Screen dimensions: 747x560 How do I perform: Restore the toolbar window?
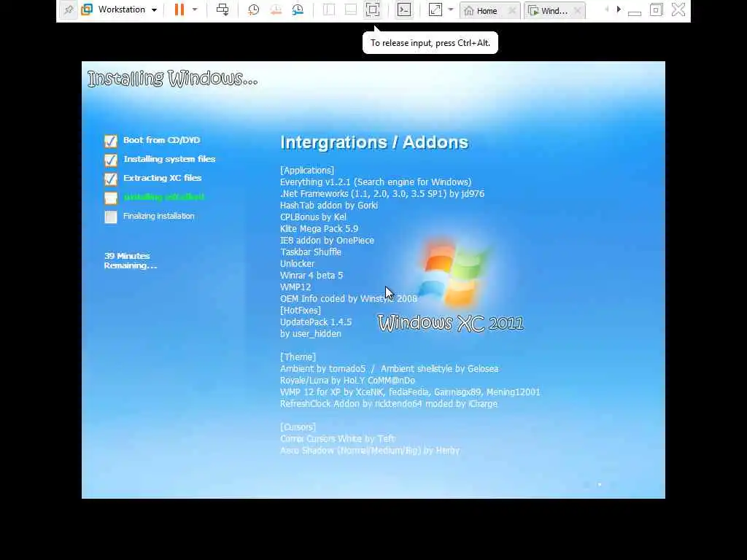656,9
